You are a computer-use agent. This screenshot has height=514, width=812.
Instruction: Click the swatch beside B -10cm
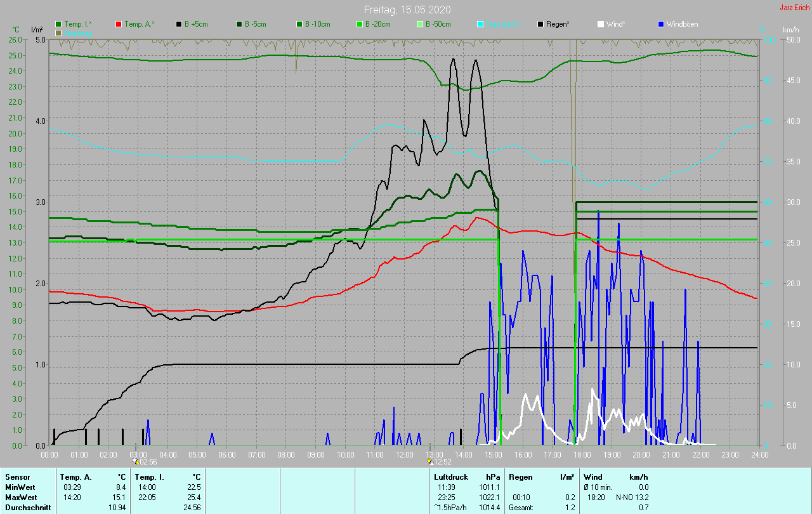299,24
